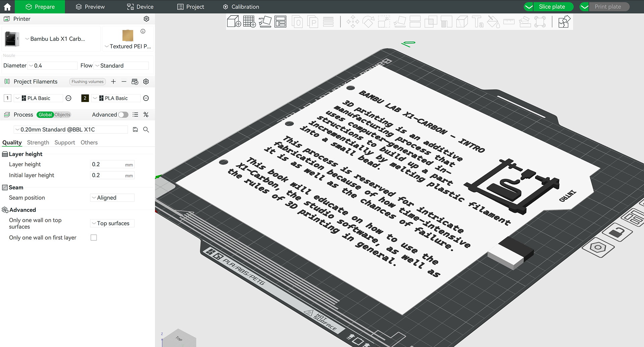Add a filament with the plus icon

pos(113,81)
